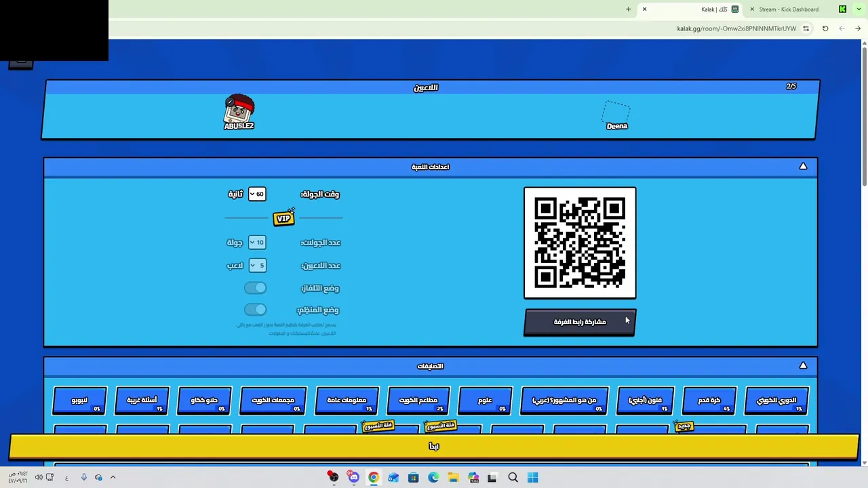
Task: Select the أسئلة غريبة category card
Action: pyautogui.click(x=142, y=401)
